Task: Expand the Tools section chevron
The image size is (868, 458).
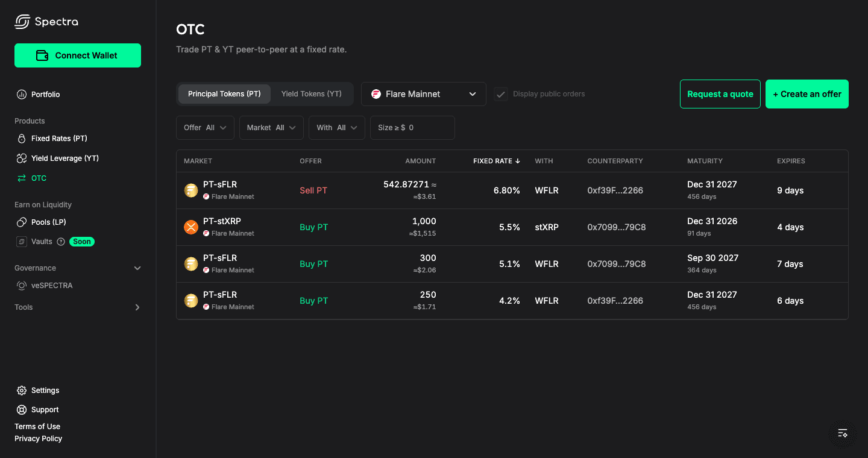Action: pos(137,307)
